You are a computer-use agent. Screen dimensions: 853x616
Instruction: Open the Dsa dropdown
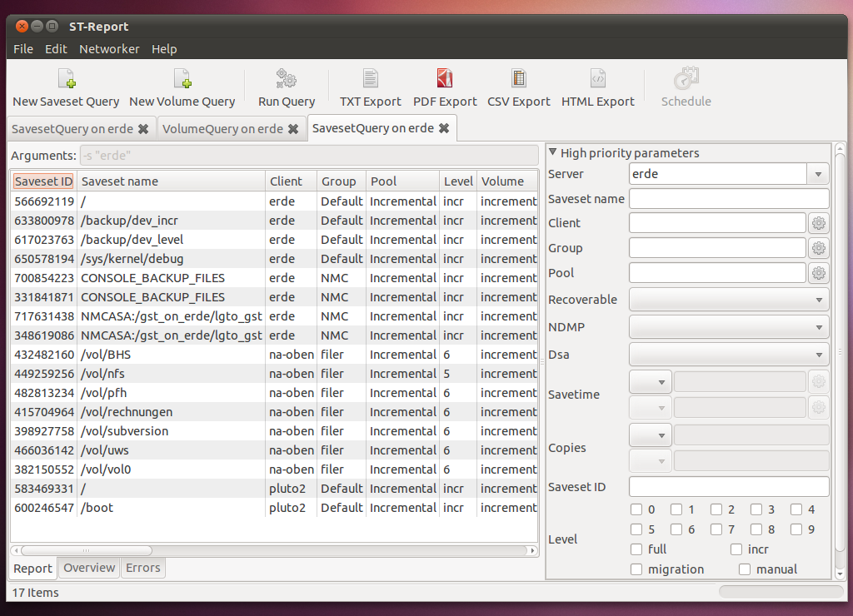(x=729, y=355)
